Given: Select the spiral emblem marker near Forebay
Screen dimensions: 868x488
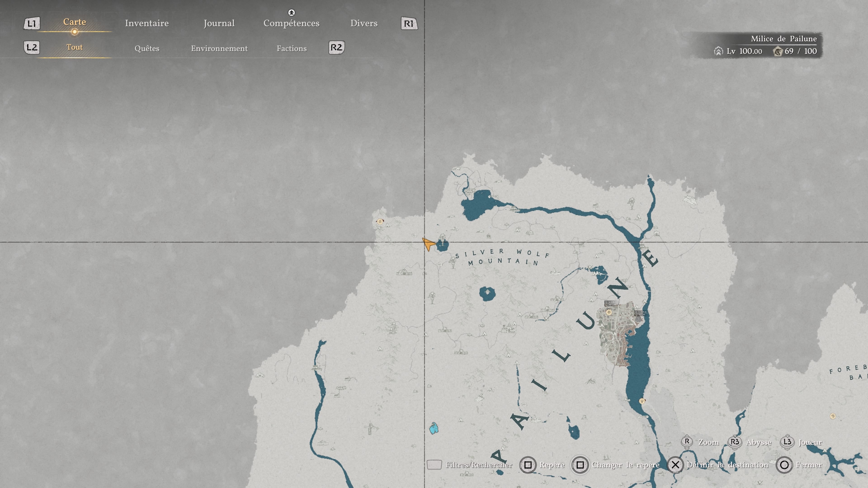Looking at the screenshot, I should (x=833, y=416).
